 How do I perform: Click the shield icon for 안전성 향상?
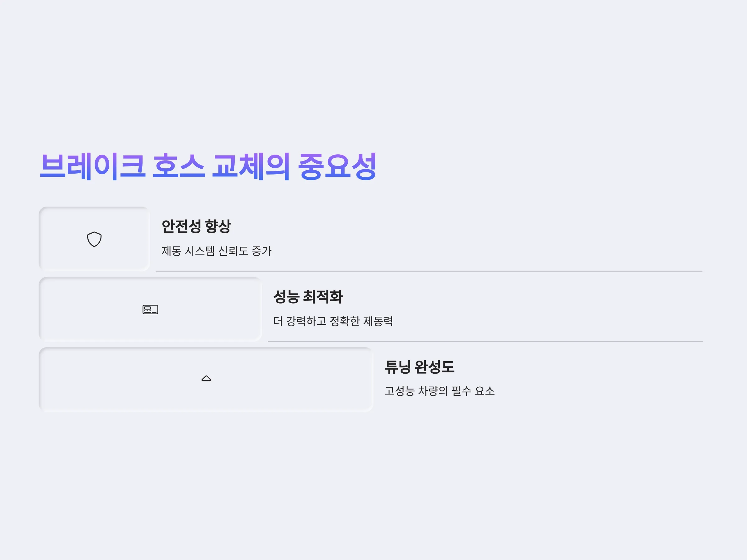pos(94,239)
